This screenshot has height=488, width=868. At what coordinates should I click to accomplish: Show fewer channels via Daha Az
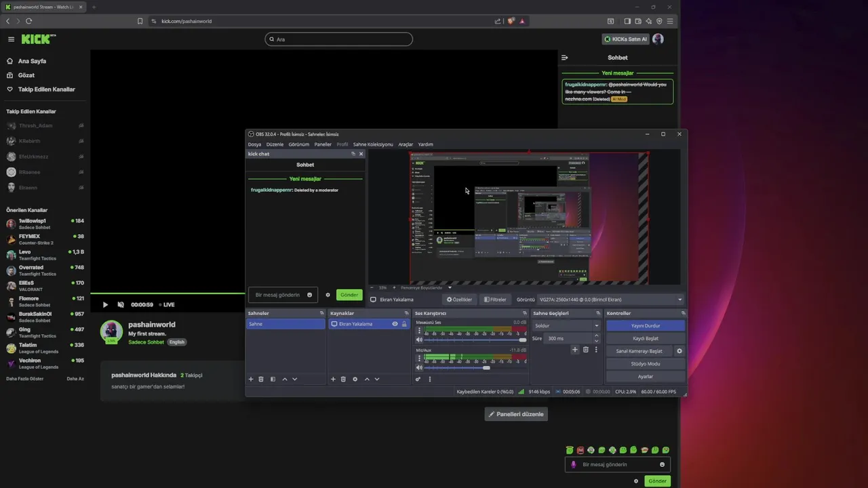coord(75,379)
